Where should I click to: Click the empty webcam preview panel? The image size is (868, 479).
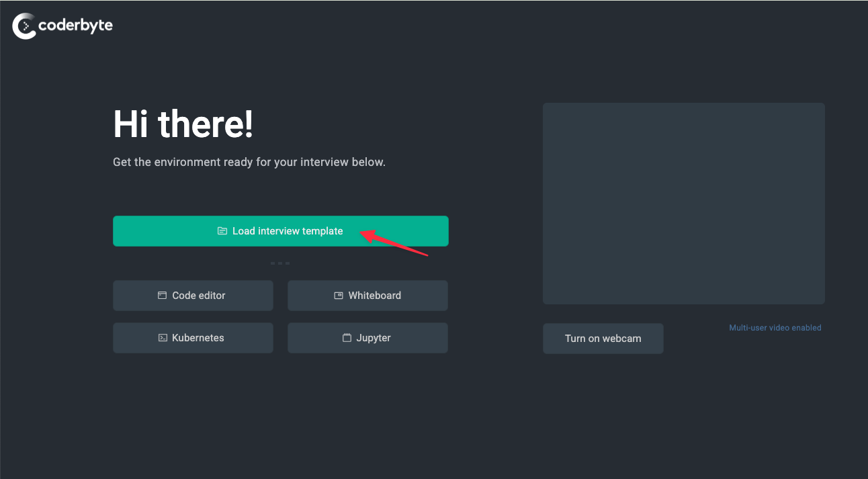point(683,203)
